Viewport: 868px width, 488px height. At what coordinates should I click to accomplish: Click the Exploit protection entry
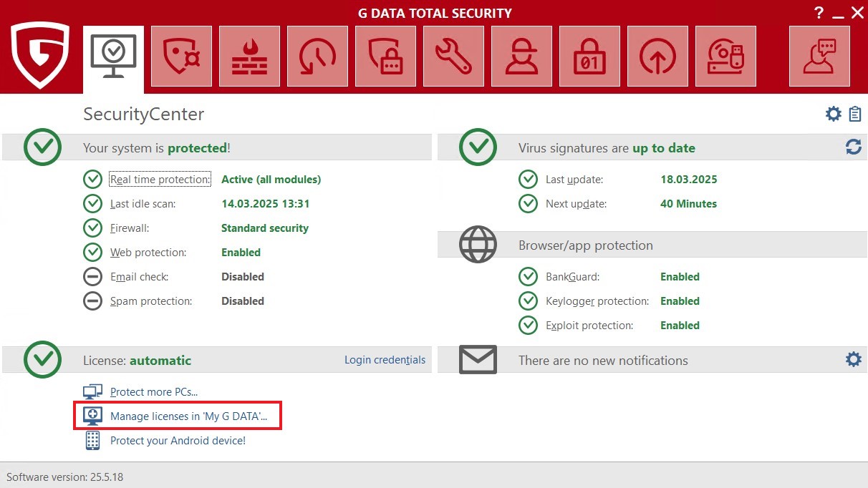coord(589,326)
